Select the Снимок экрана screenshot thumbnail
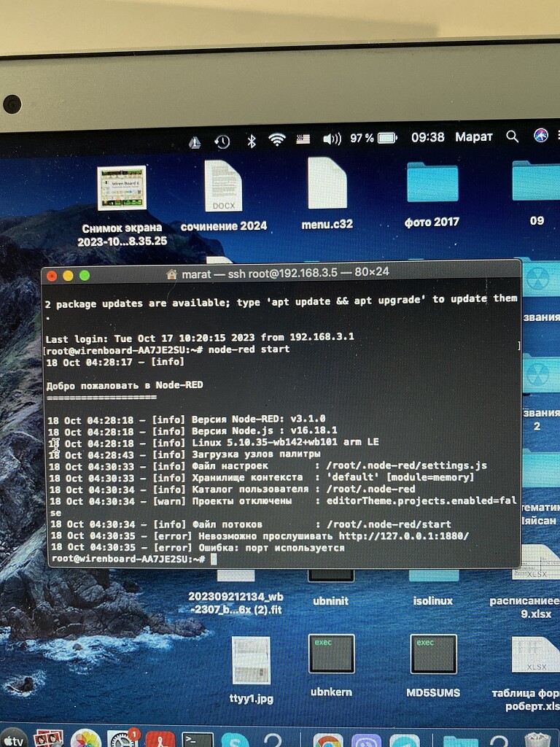This screenshot has height=747, width=560. (122, 188)
